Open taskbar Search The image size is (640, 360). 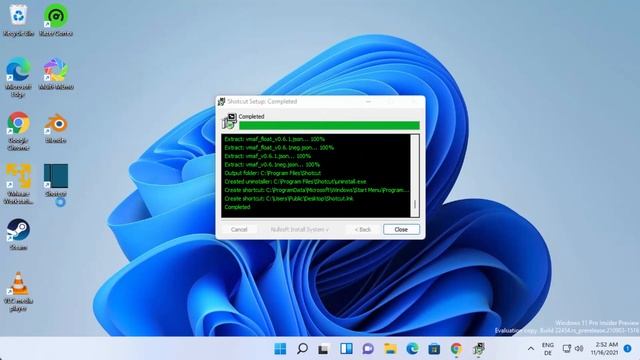pyautogui.click(x=302, y=349)
